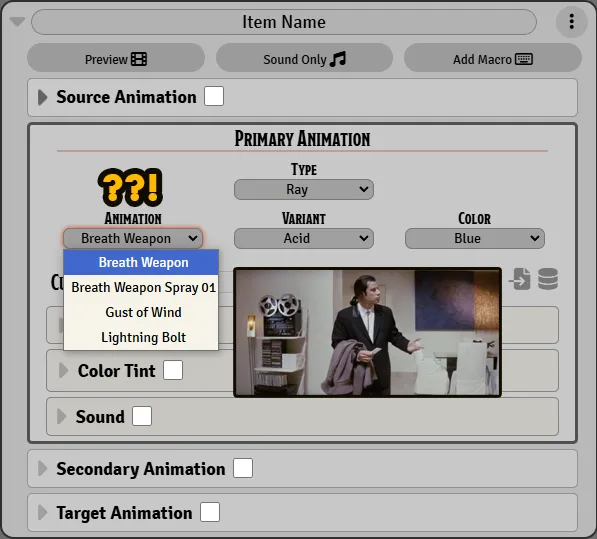Click the Item Name field
597x539 pixels.
coord(284,22)
